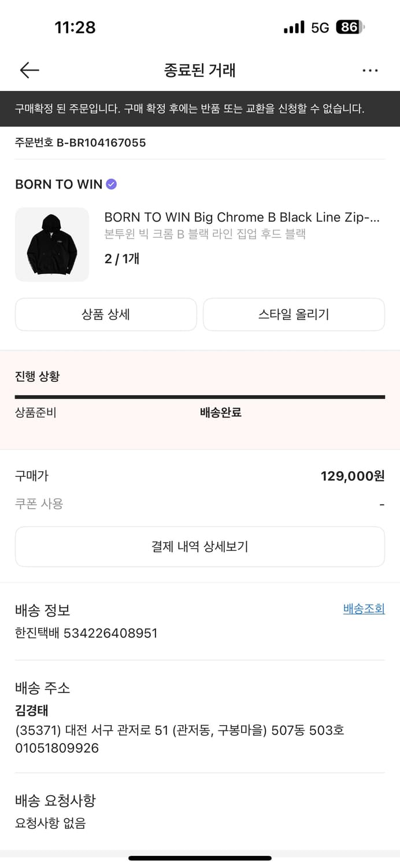Tap the progress bar in 진행 상황

tap(199, 398)
